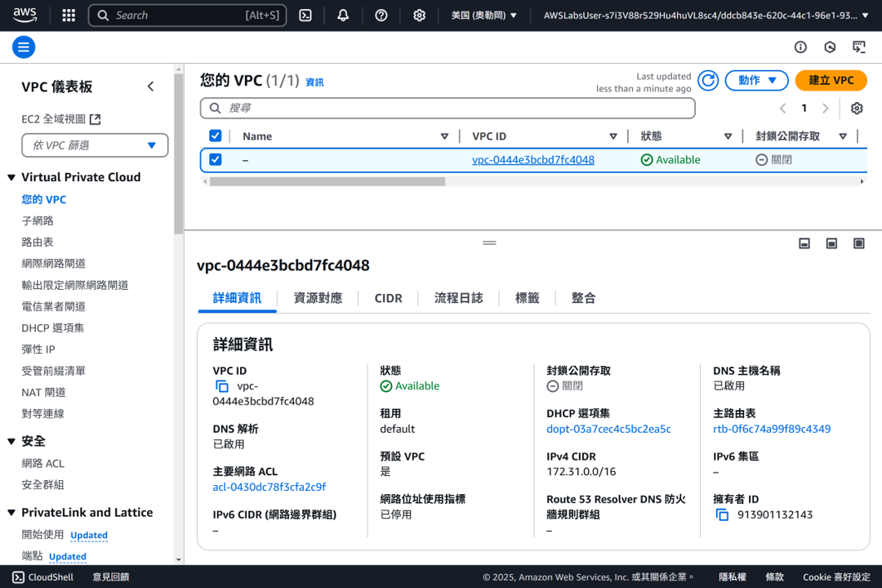Set details split panel to half size
Screen dimensions: 882x588
[831, 243]
